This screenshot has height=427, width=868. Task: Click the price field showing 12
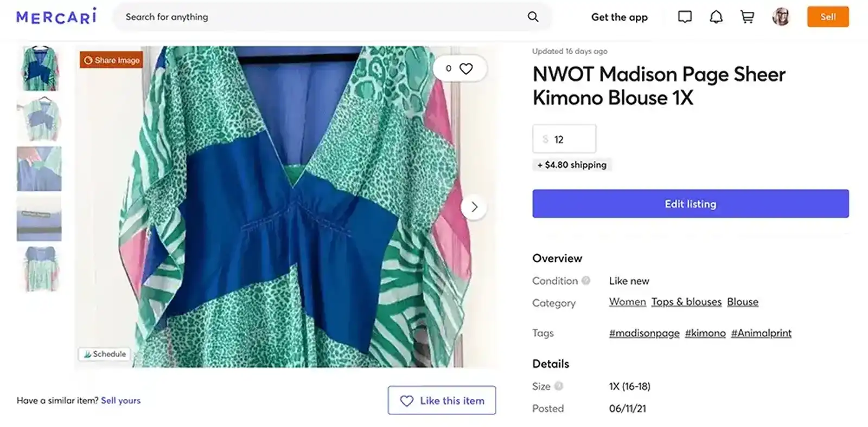tap(564, 139)
